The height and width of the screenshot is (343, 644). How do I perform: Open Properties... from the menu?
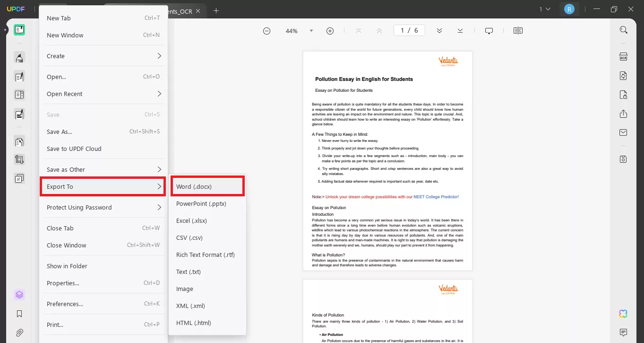point(103,283)
